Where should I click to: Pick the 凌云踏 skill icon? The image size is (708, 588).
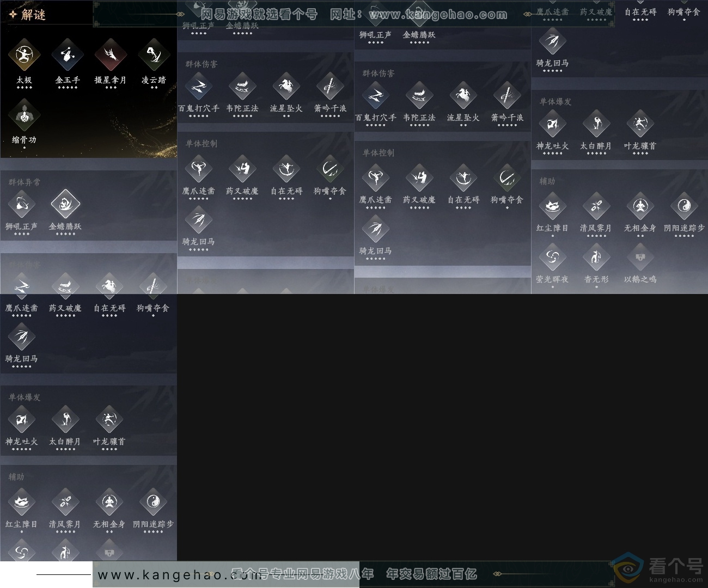click(x=154, y=54)
